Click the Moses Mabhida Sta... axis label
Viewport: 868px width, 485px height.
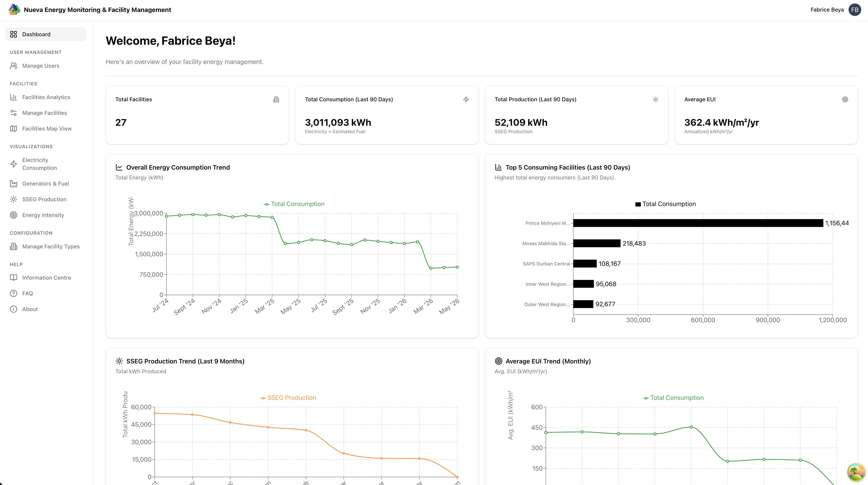tap(546, 244)
